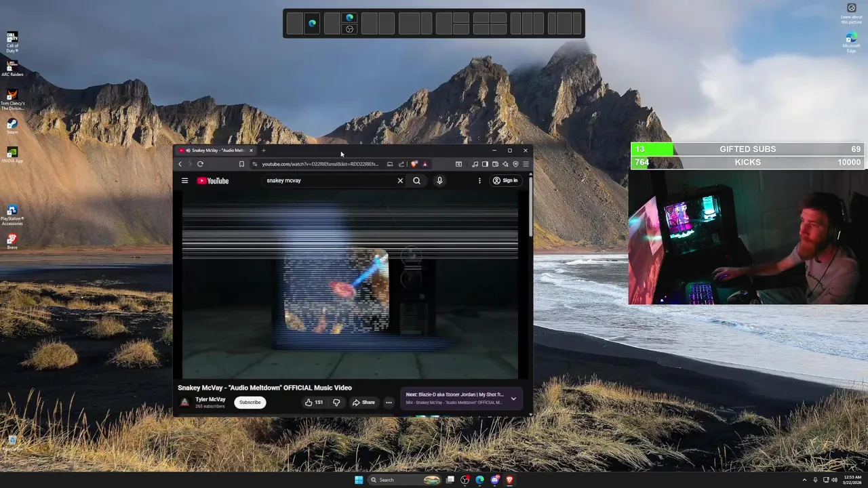Open Task View on taskbar
868x488 pixels.
point(450,480)
